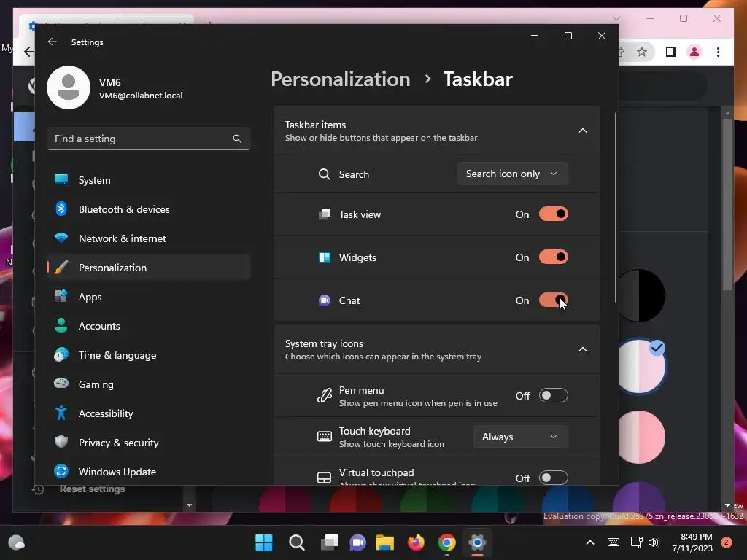
Task: Open the network tray icon
Action: point(636,542)
